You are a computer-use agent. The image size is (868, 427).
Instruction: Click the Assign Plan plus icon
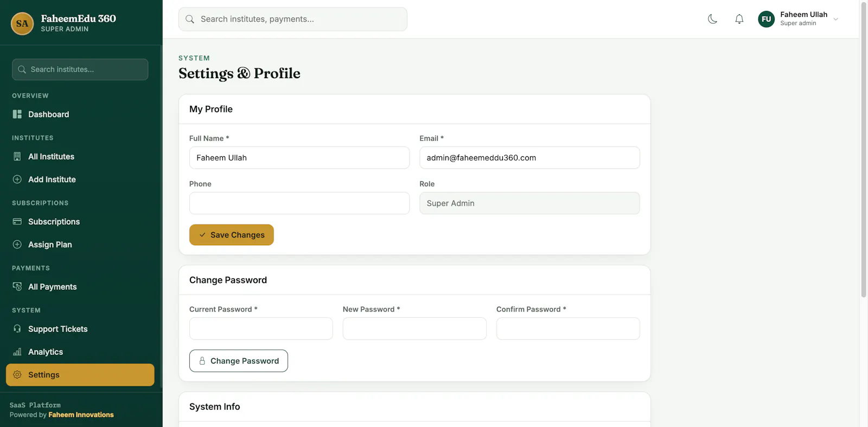17,245
